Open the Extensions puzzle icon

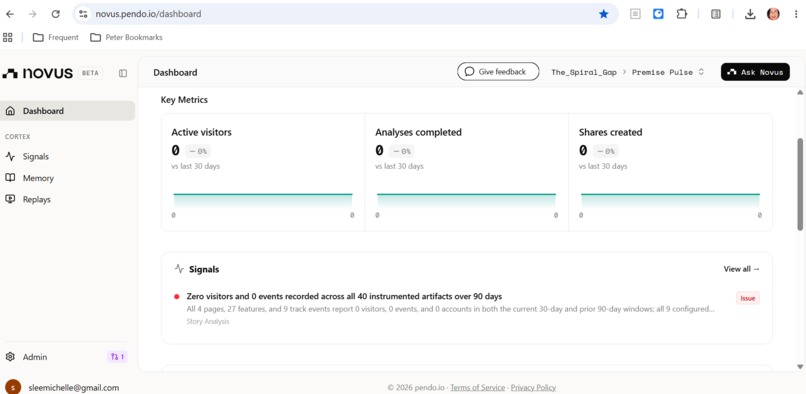(682, 14)
